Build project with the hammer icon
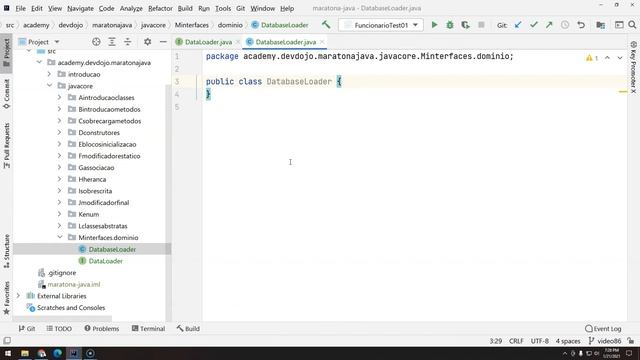The image size is (640, 360). click(326, 25)
